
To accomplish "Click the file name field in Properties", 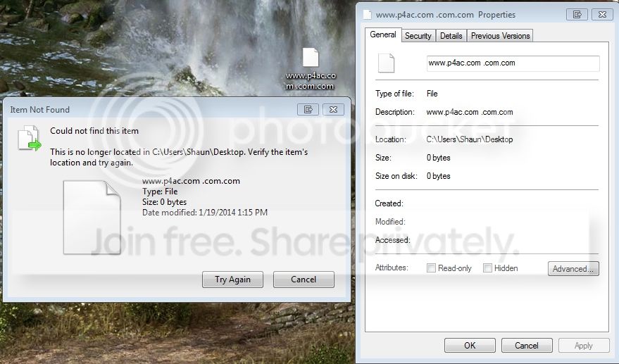I will click(x=513, y=63).
